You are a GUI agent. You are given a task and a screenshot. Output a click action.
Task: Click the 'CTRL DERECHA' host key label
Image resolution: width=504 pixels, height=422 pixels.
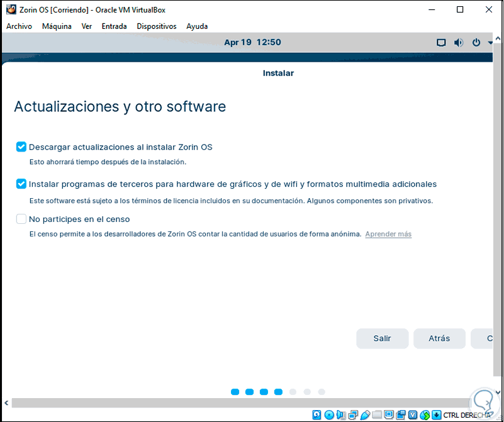click(467, 415)
